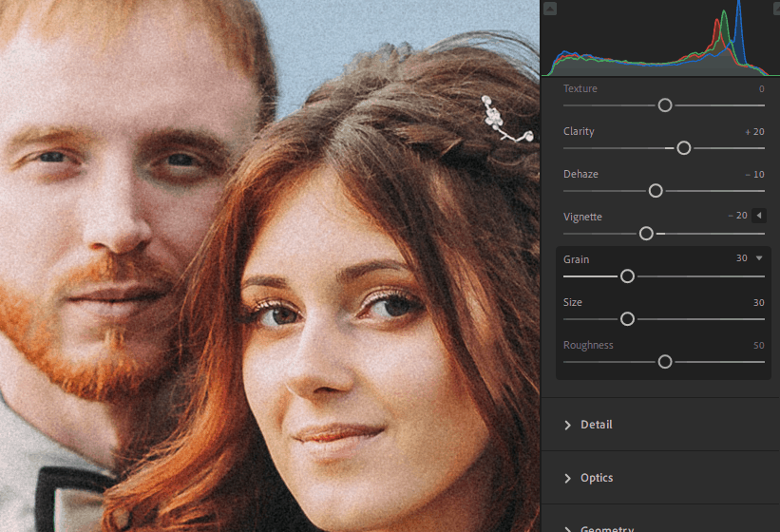Image resolution: width=780 pixels, height=532 pixels.
Task: Grab the Grain amount slider handle
Action: point(627,275)
